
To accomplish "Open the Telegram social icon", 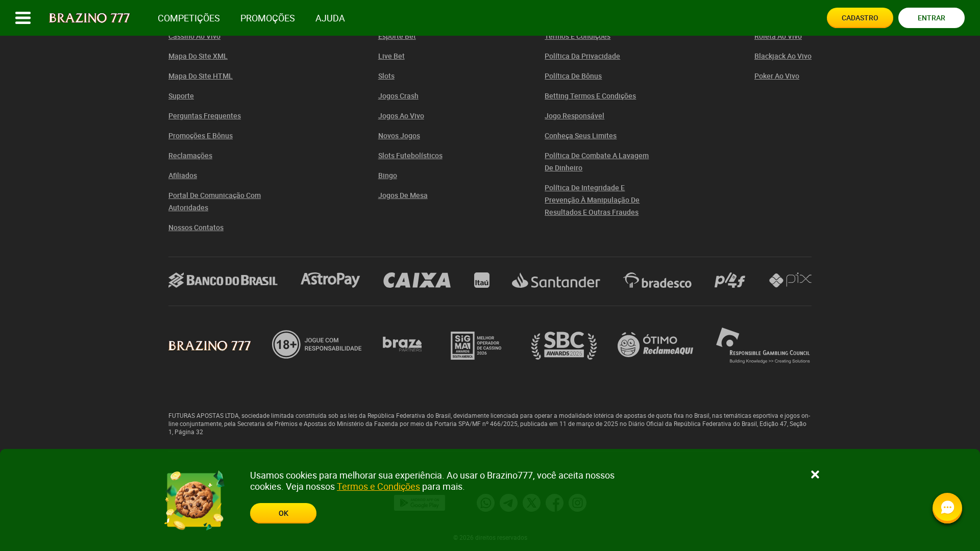I will [508, 503].
